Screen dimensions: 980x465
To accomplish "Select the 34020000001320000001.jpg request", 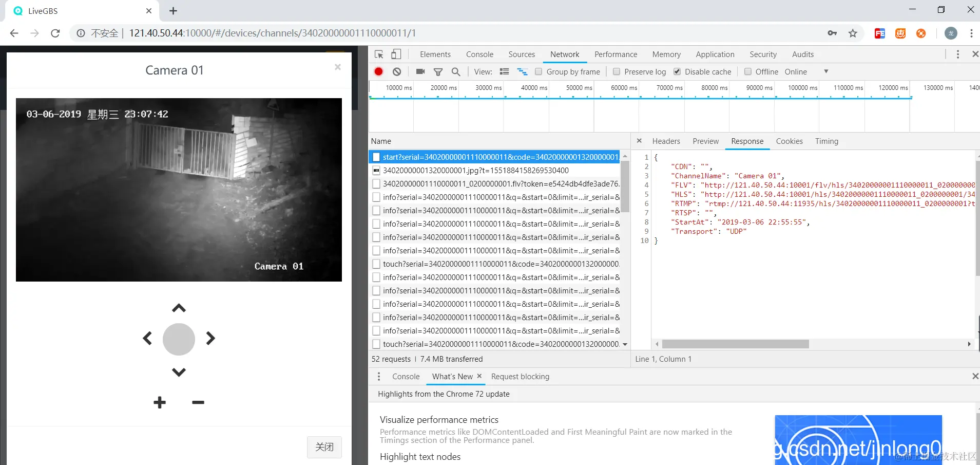I will pyautogui.click(x=475, y=171).
